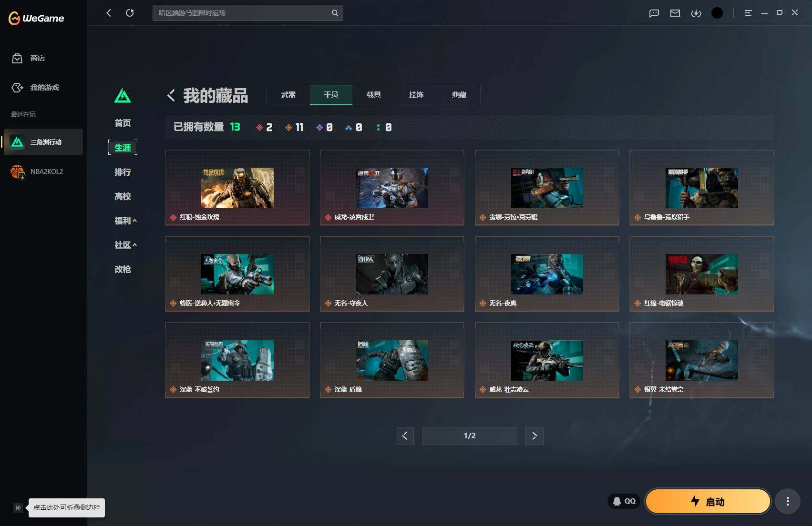Launch the game with 启动 button

pyautogui.click(x=708, y=501)
